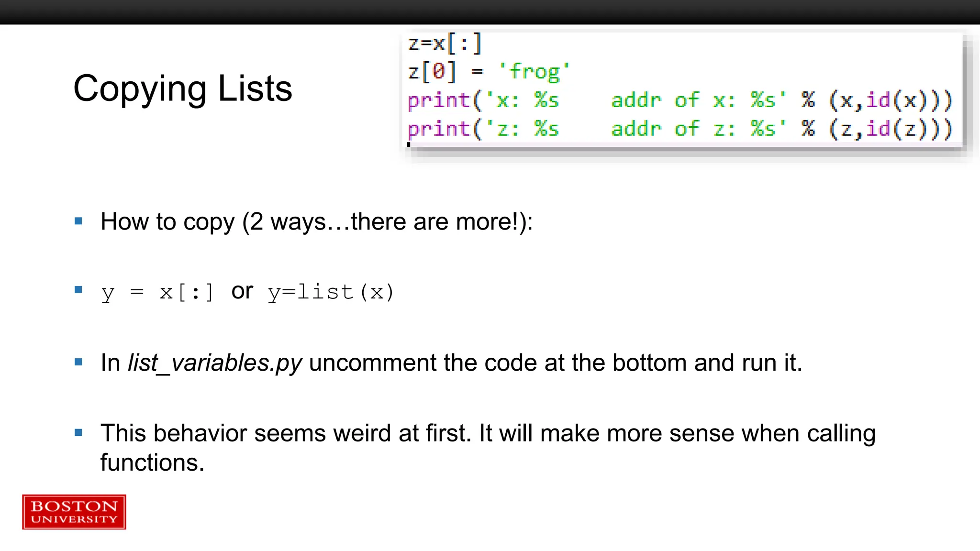
Task: Click the bullet marker before "How to copy"
Action: [78, 221]
